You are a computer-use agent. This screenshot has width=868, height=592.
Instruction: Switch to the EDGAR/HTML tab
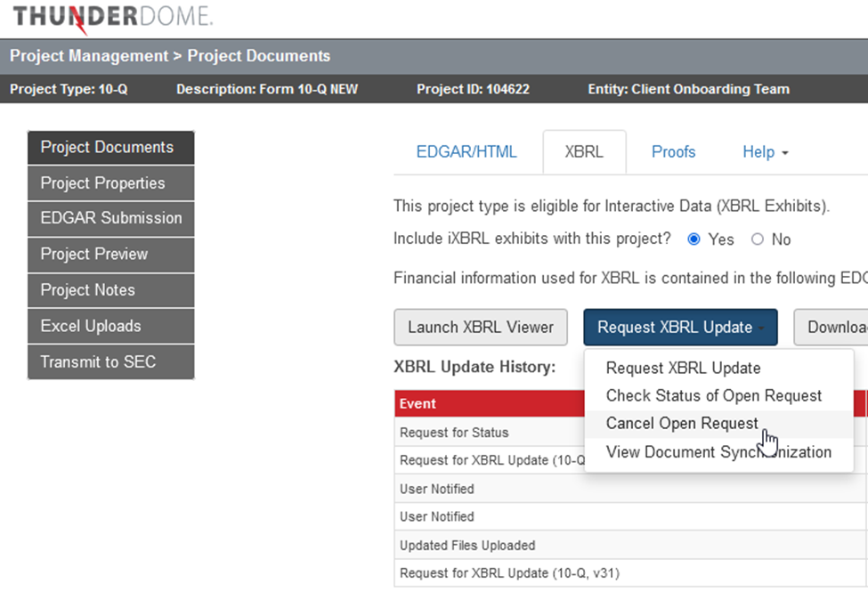pos(466,152)
